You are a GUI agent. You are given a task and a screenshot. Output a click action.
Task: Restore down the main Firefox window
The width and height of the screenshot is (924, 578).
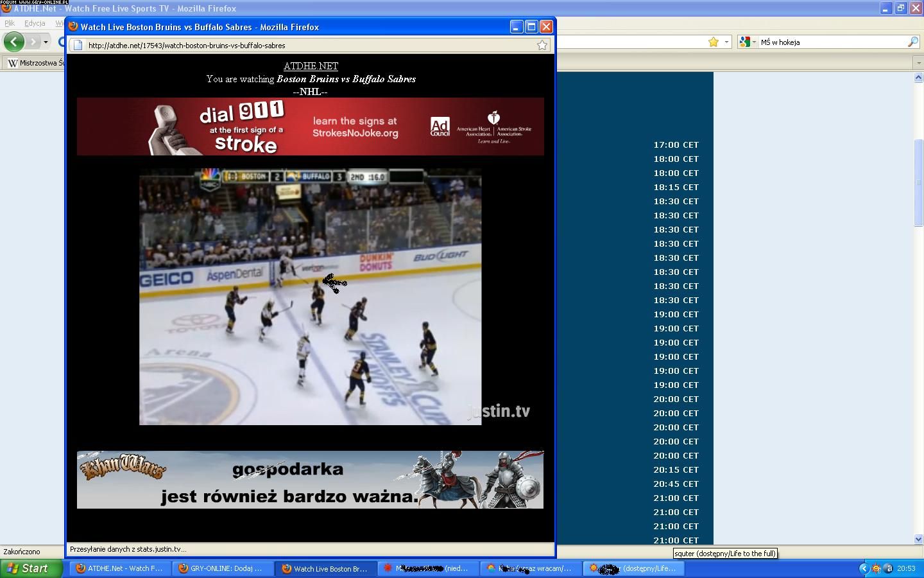pyautogui.click(x=901, y=8)
